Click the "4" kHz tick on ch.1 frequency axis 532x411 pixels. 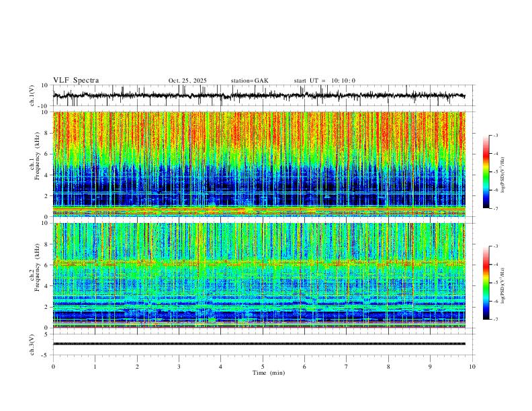point(46,175)
